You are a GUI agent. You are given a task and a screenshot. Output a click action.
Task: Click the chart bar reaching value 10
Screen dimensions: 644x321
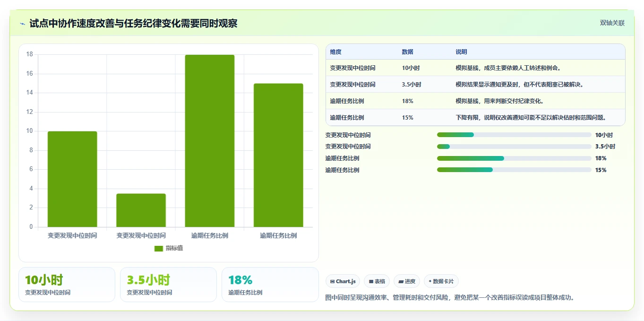coord(72,179)
